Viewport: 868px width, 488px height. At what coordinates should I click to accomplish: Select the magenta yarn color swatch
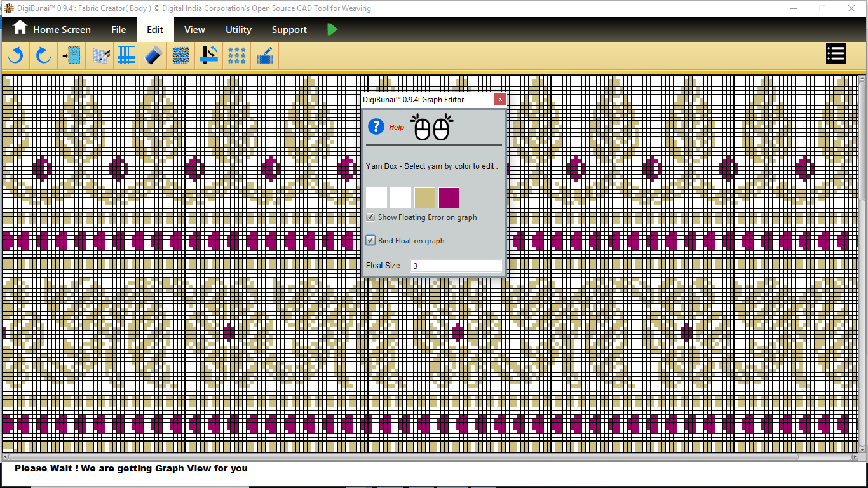tap(449, 198)
